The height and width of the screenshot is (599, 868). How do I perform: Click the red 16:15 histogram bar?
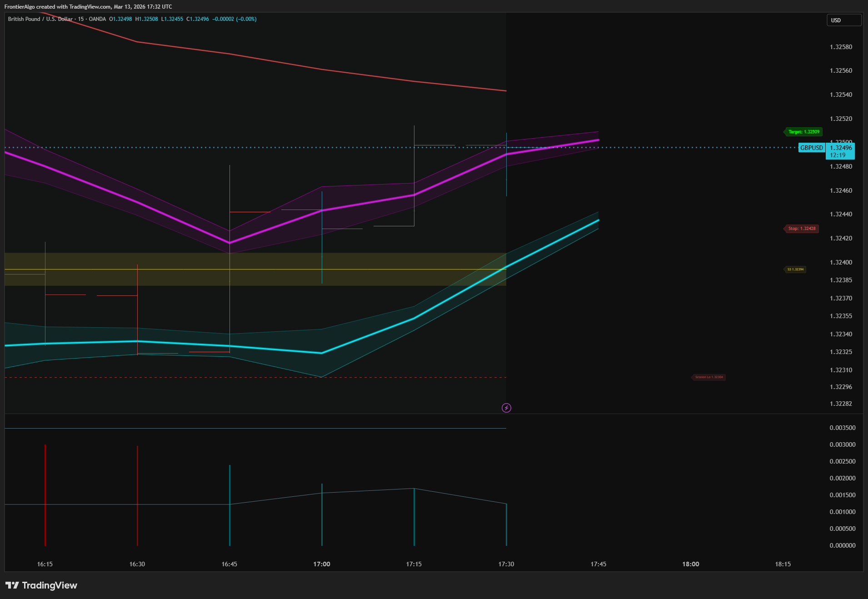point(45,495)
